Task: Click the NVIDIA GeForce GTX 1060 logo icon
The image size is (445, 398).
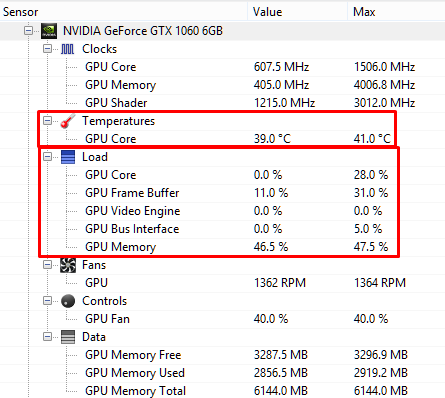Action: tap(49, 31)
